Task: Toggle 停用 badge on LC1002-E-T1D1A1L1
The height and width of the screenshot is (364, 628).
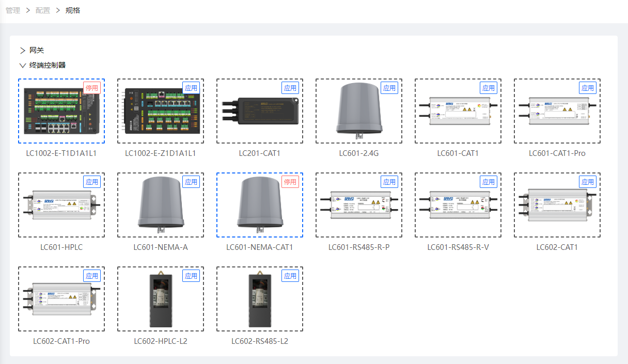Action: [x=92, y=88]
